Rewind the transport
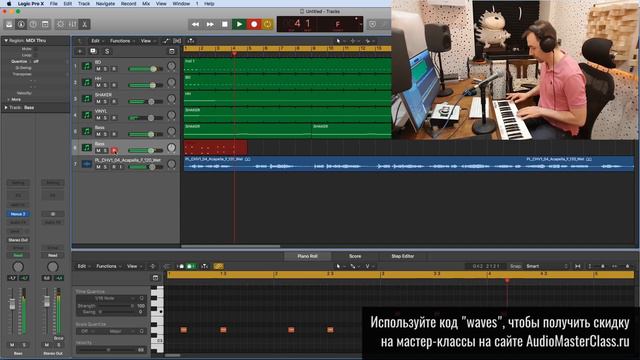The width and height of the screenshot is (640, 360). tap(196, 24)
